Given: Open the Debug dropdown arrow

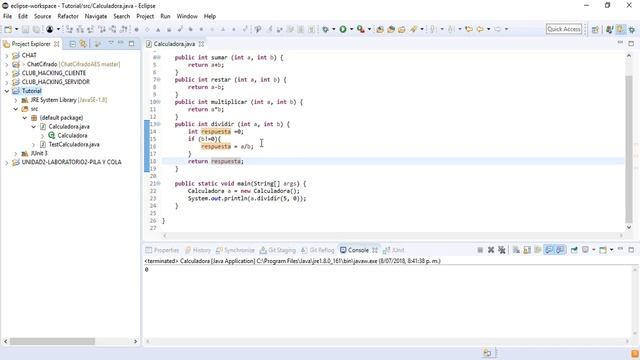Looking at the screenshot, I should click(333, 29).
